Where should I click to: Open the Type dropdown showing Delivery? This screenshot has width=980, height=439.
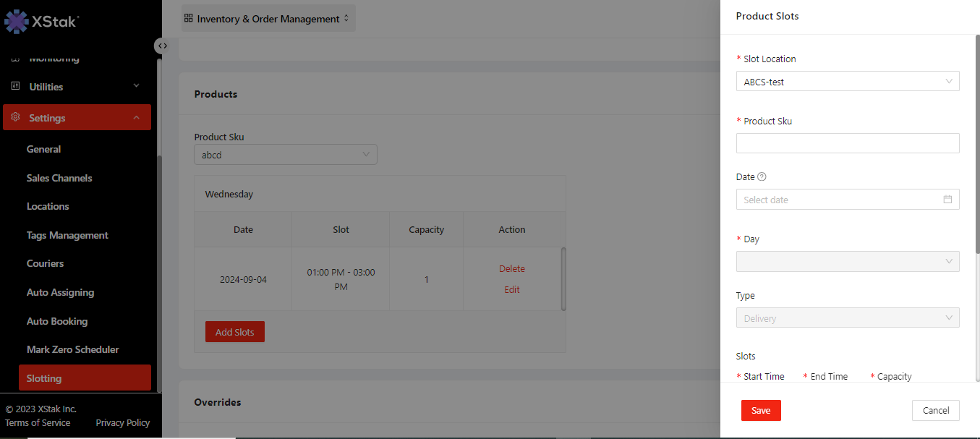click(x=847, y=318)
